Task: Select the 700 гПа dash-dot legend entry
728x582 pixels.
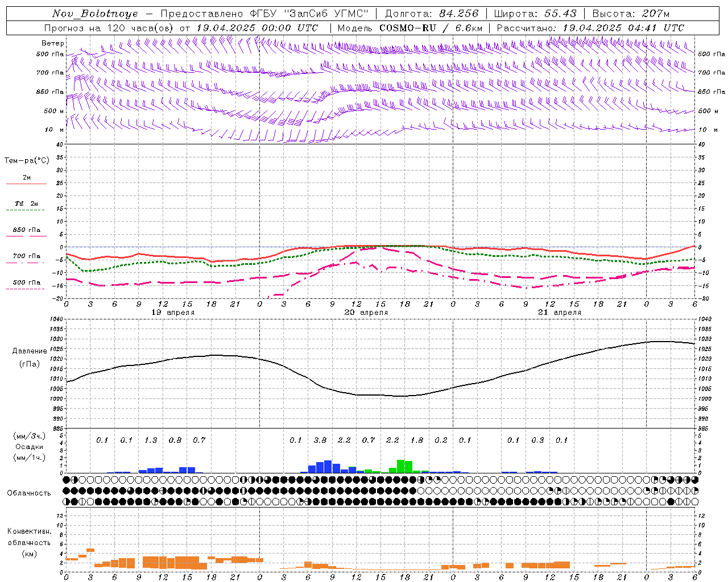Action: [26, 258]
